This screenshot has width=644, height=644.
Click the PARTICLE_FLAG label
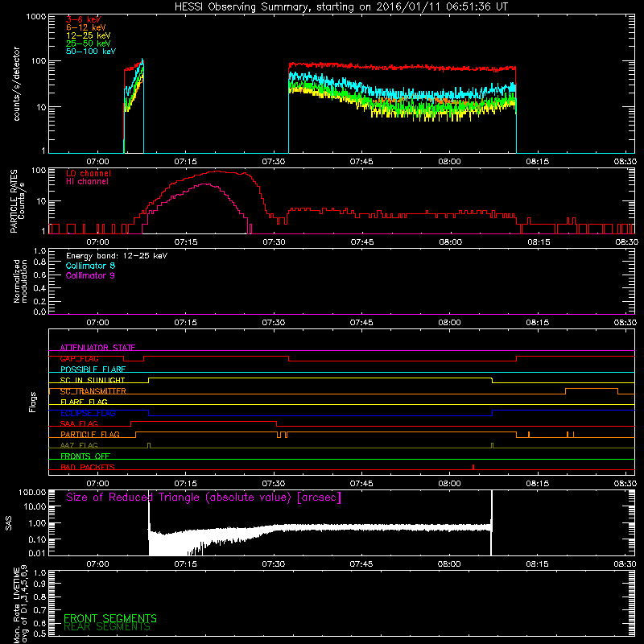[x=90, y=435]
